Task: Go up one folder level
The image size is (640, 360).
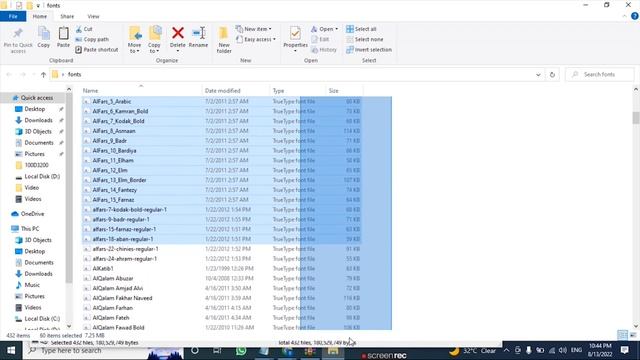Action: [x=43, y=75]
